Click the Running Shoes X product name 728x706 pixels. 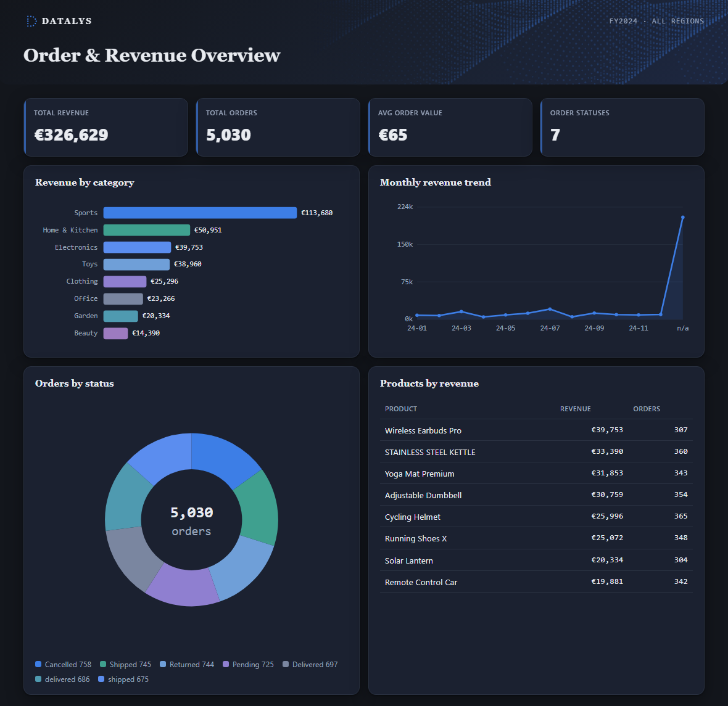416,538
